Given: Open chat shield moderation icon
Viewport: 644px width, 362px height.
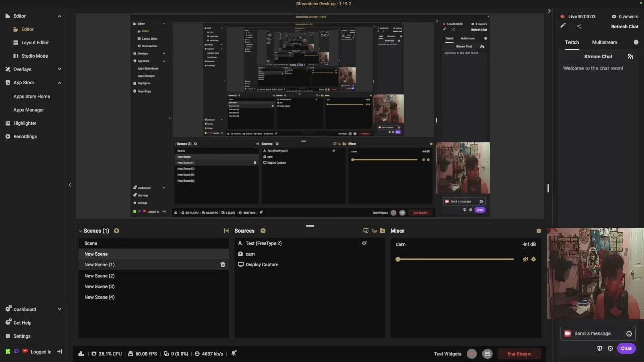Looking at the screenshot, I should (x=600, y=348).
